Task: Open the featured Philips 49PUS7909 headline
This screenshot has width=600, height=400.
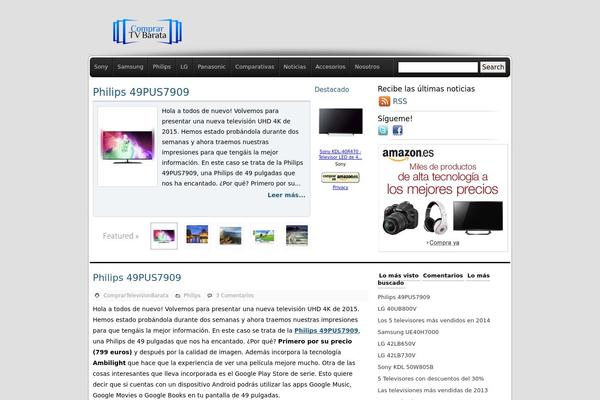Action: (x=141, y=92)
